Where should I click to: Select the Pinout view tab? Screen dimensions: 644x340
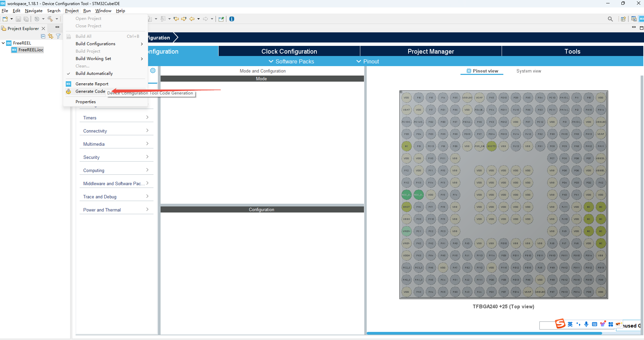coord(482,71)
